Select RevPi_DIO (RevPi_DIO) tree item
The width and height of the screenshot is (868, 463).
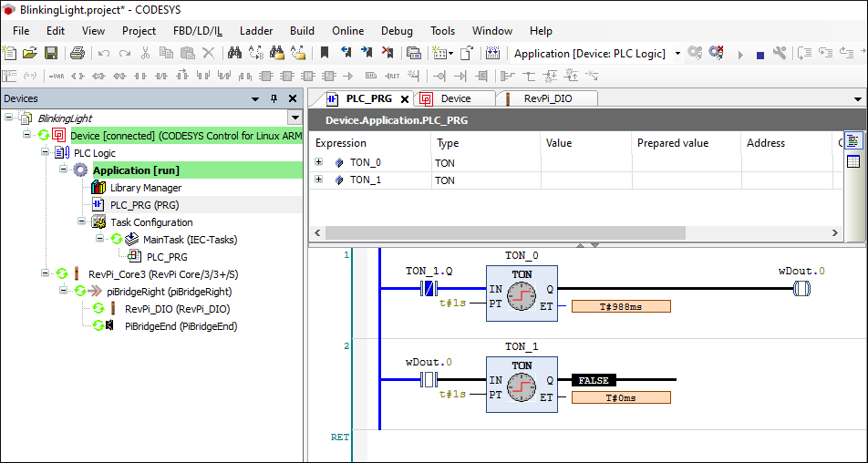pos(177,309)
